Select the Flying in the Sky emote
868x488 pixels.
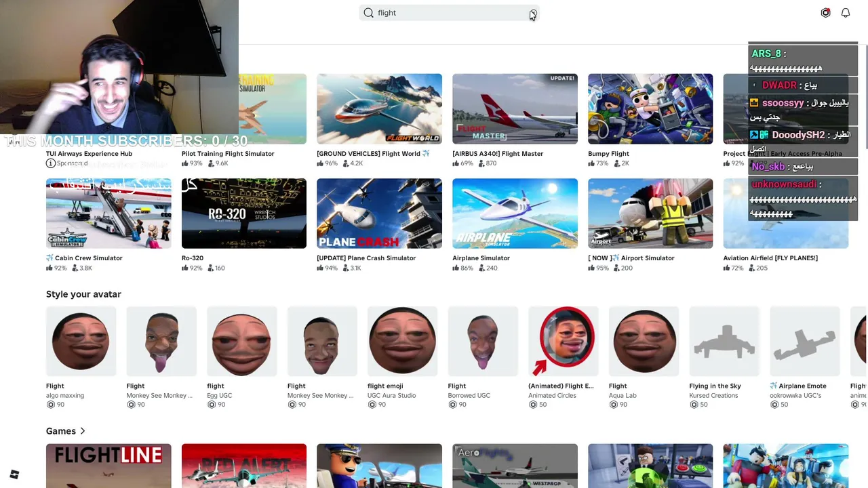tap(724, 342)
